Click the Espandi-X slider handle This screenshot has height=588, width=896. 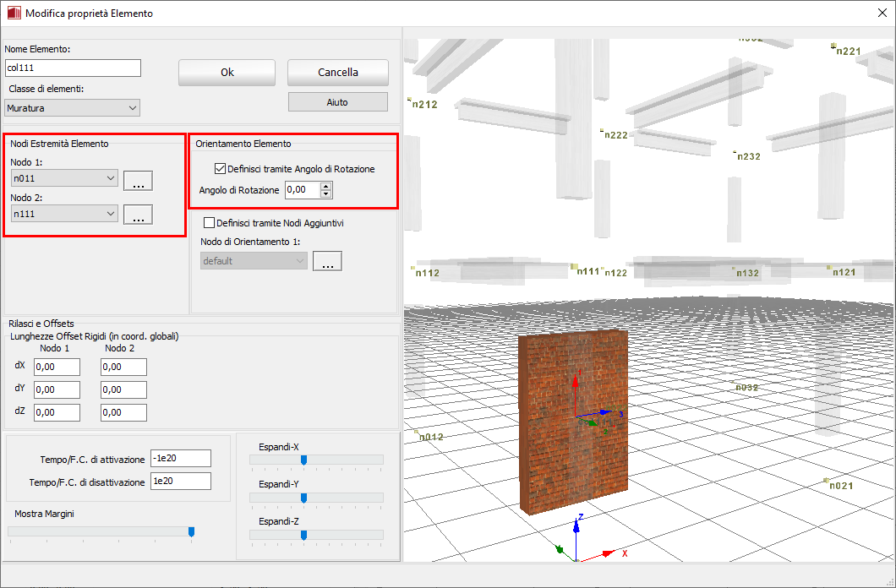click(x=303, y=460)
